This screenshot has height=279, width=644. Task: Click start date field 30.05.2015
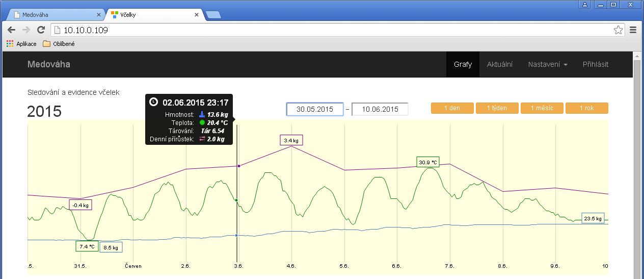(x=315, y=109)
